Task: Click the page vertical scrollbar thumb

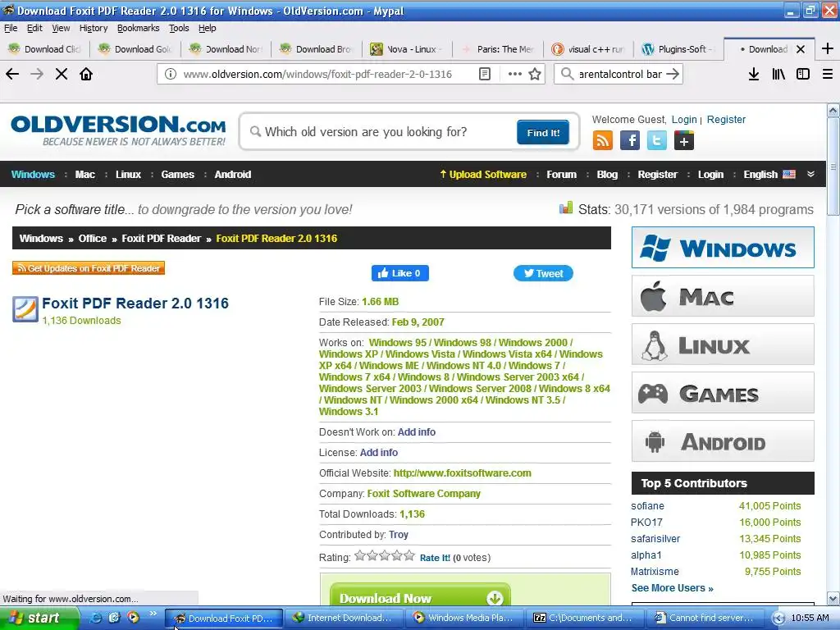Action: 833,167
